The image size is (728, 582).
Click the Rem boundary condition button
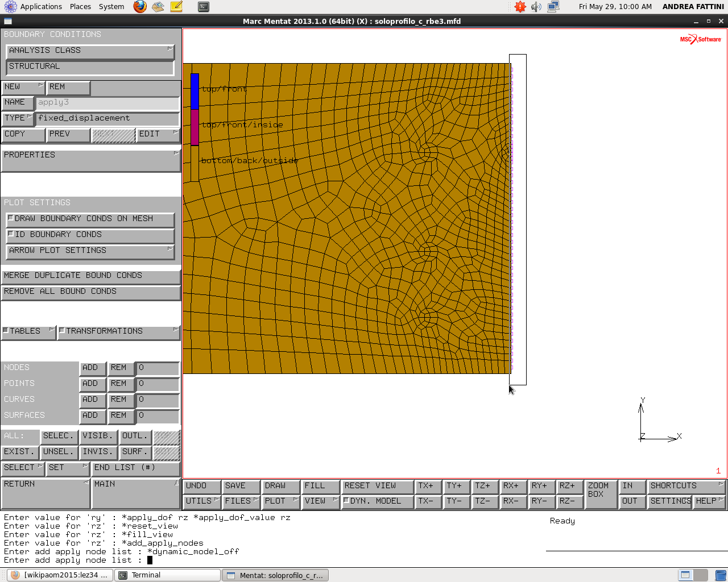(x=68, y=87)
